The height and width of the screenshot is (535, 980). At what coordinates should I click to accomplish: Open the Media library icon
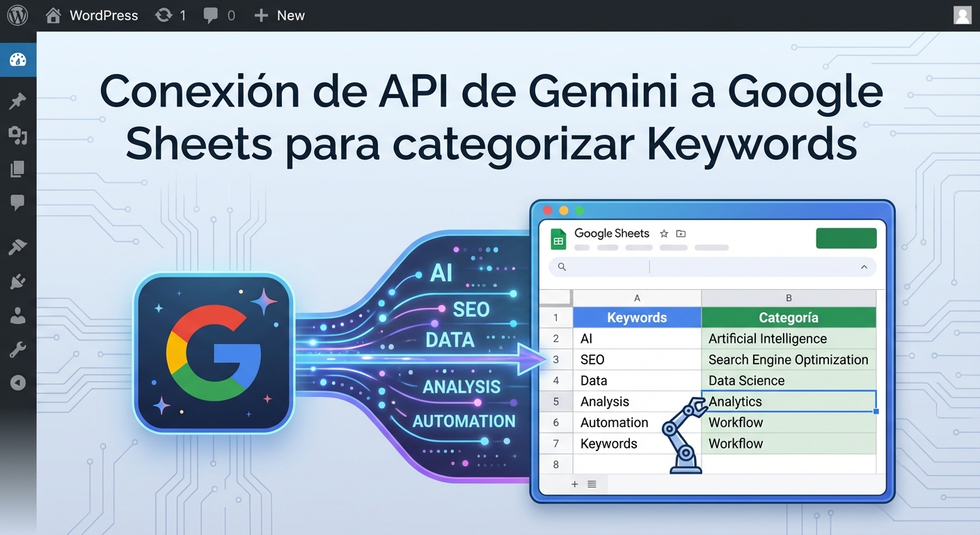(17, 135)
